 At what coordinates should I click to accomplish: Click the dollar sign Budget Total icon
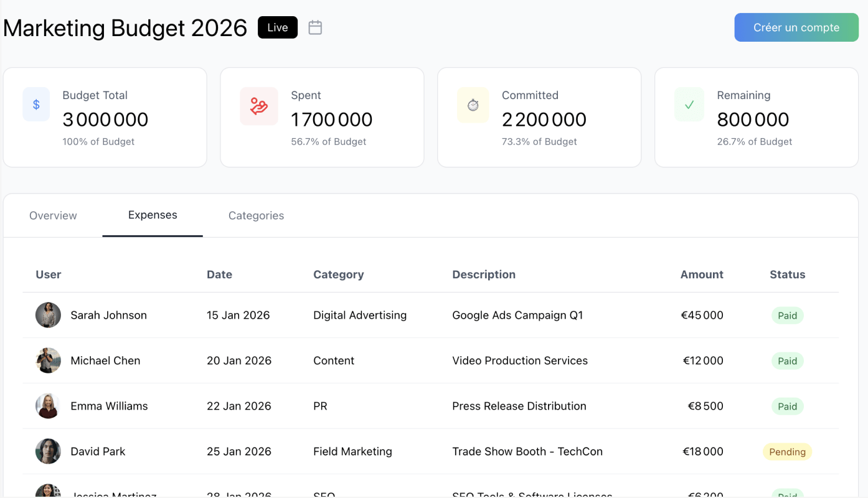(x=36, y=105)
